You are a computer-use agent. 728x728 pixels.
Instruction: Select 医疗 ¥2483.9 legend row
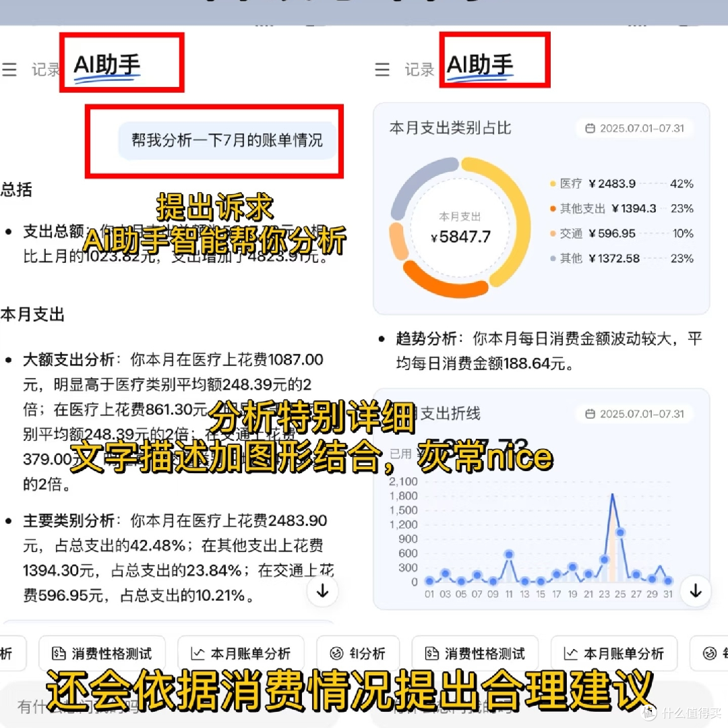coord(621,184)
